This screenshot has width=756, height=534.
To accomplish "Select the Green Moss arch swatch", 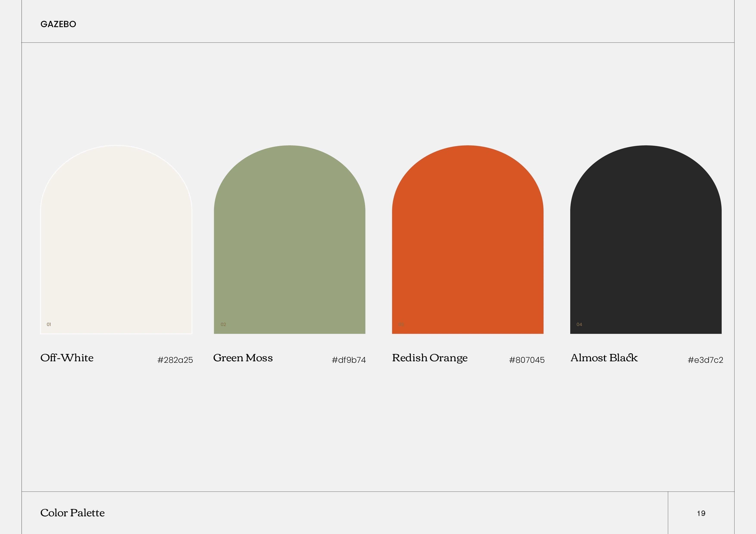I will click(289, 240).
